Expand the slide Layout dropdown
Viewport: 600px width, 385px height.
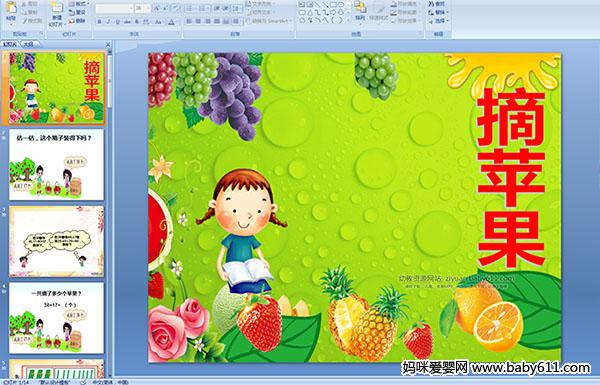[x=80, y=4]
